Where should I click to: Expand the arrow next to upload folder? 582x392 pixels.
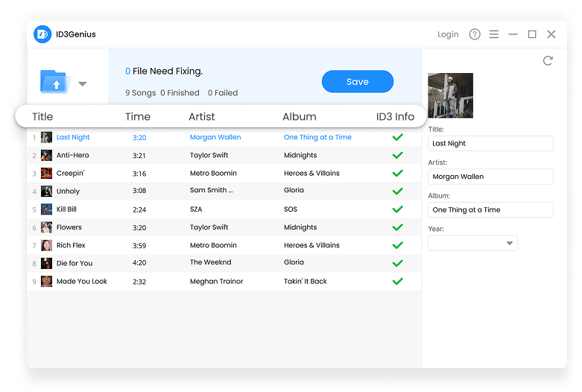(x=83, y=84)
